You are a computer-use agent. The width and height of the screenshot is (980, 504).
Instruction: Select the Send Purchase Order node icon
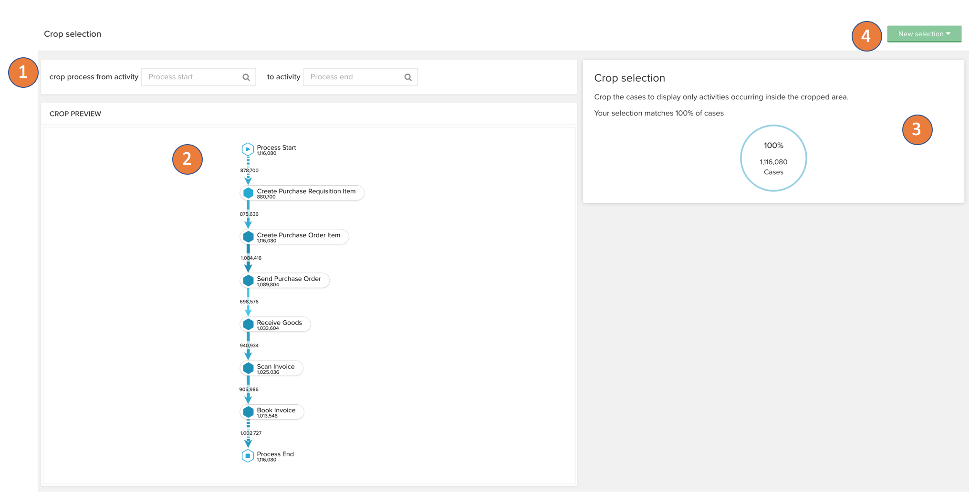(x=248, y=281)
